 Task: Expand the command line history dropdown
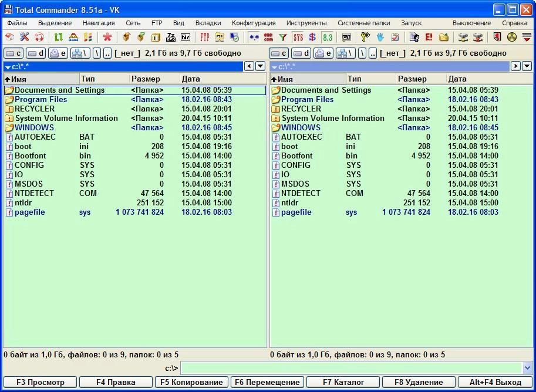tap(527, 368)
